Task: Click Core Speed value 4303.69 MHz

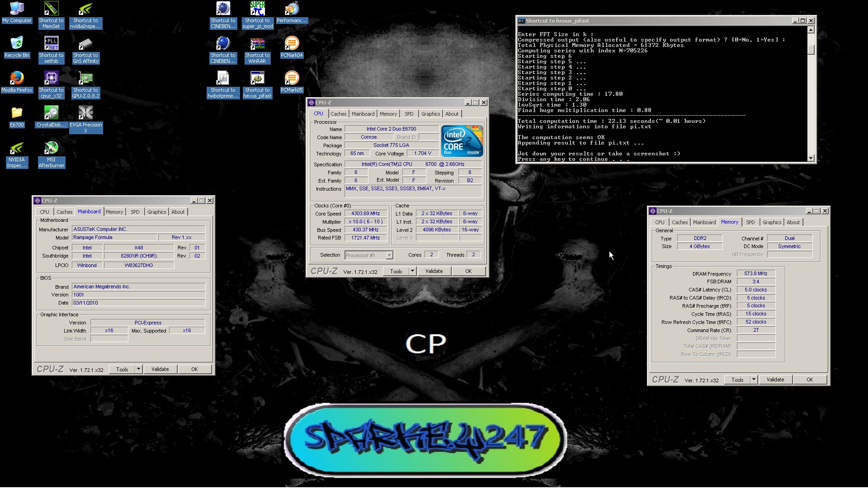Action: tap(365, 214)
